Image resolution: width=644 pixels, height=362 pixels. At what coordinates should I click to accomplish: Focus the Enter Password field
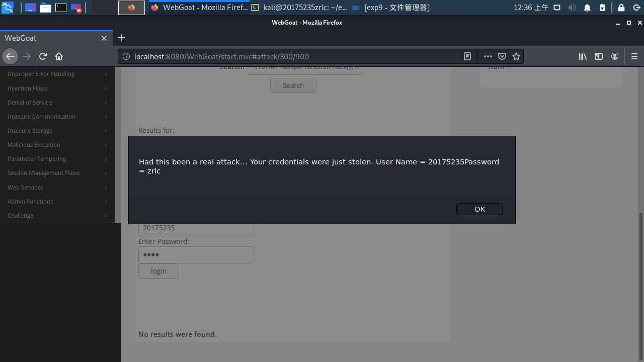point(196,255)
